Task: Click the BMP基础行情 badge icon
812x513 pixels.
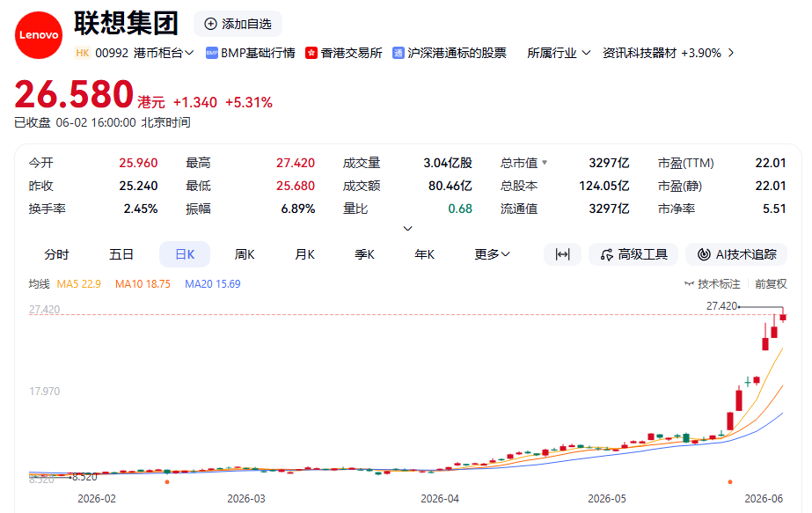Action: [211, 53]
